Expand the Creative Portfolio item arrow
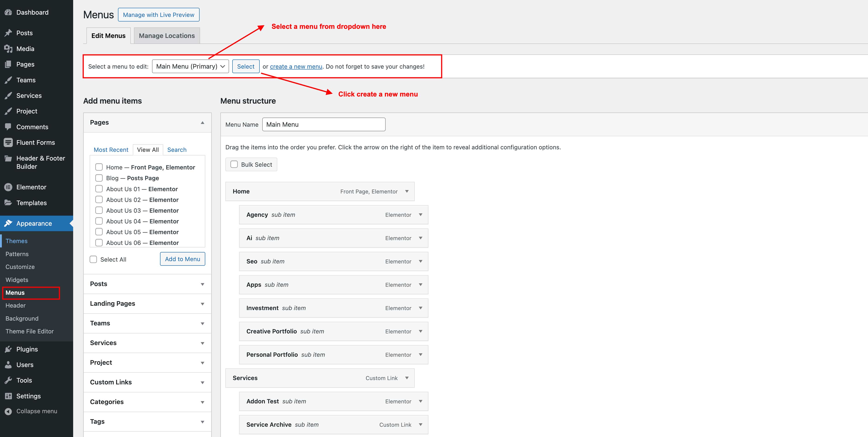The width and height of the screenshot is (868, 437). [x=421, y=331]
